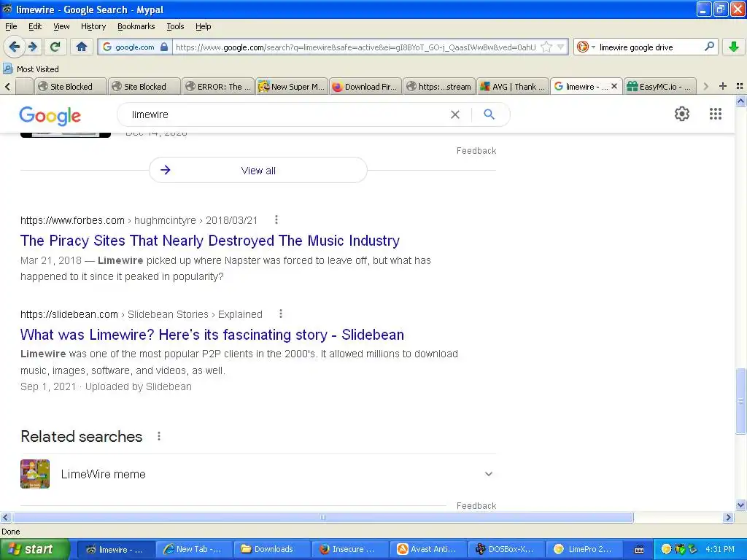Open Related searches three-dot options
This screenshot has width=747, height=560.
pyautogui.click(x=159, y=436)
